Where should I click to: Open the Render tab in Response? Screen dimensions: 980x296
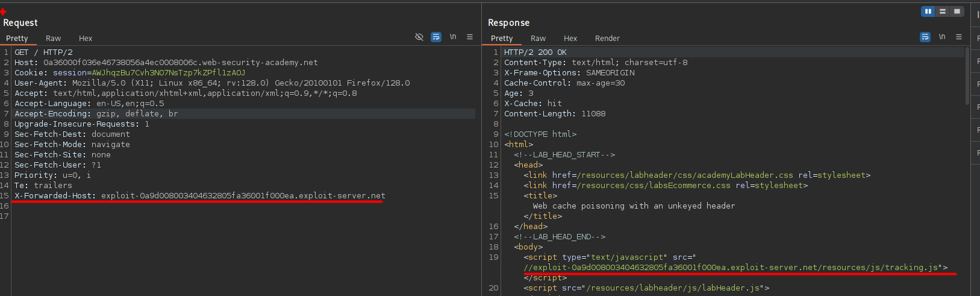coord(607,38)
